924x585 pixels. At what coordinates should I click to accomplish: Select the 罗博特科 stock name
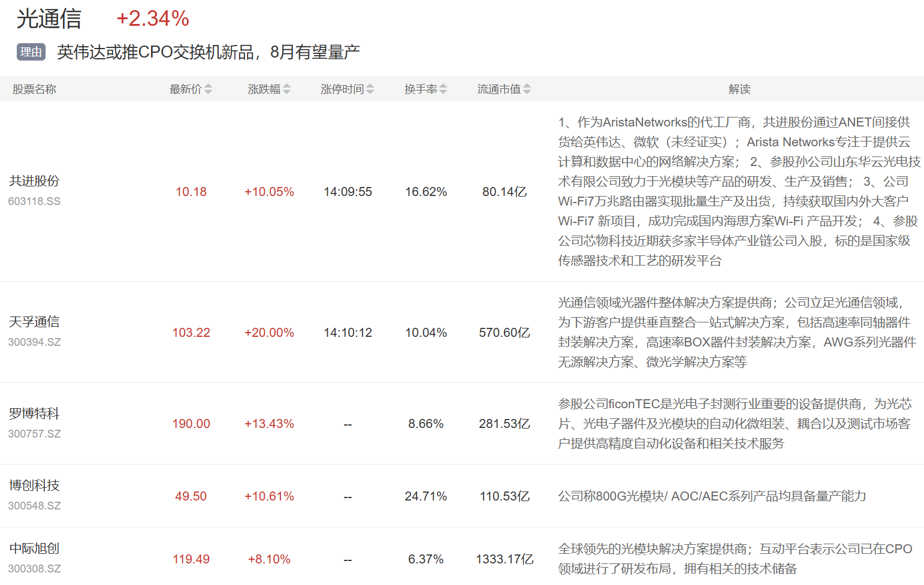[34, 414]
